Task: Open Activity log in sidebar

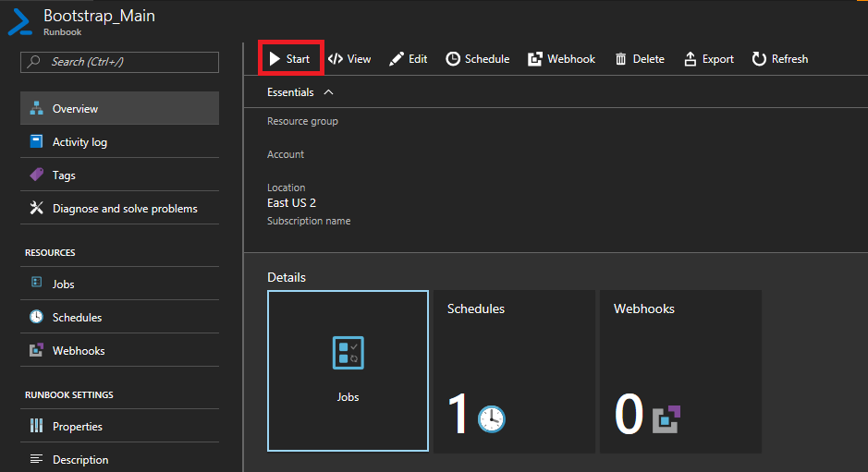Action: click(x=119, y=141)
